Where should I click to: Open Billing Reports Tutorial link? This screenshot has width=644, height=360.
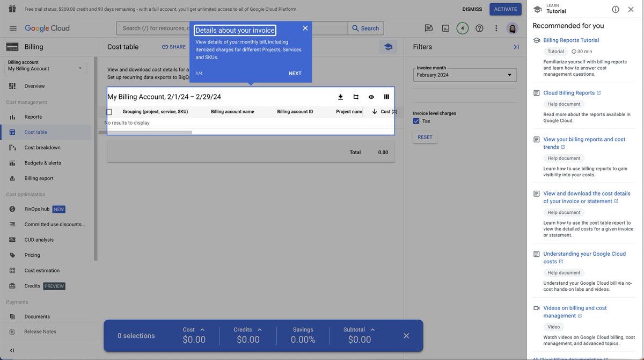point(571,40)
